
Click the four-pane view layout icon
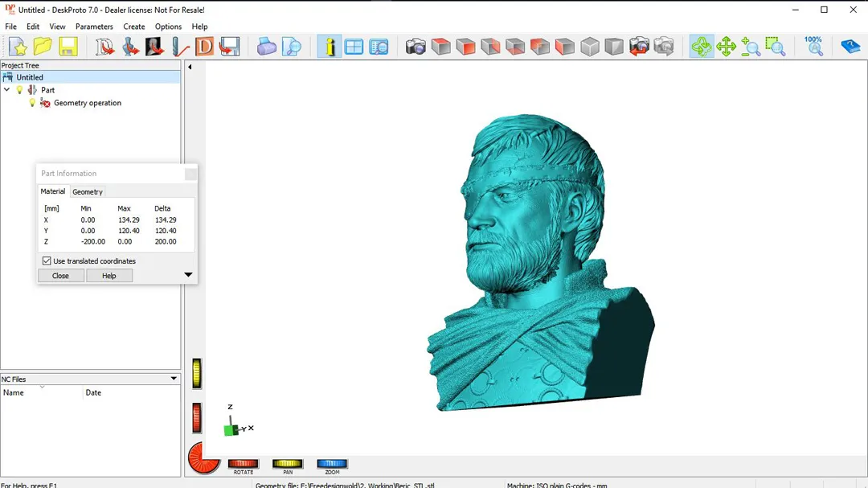click(x=354, y=47)
